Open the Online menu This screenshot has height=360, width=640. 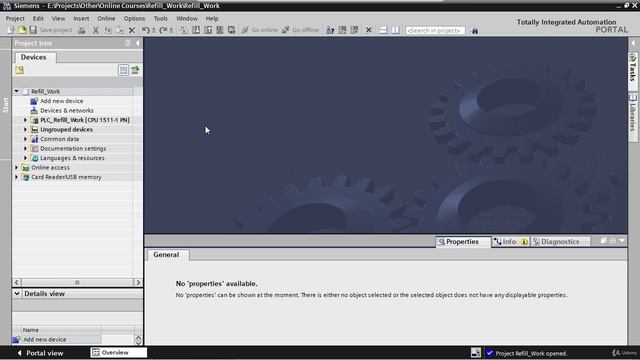point(106,18)
